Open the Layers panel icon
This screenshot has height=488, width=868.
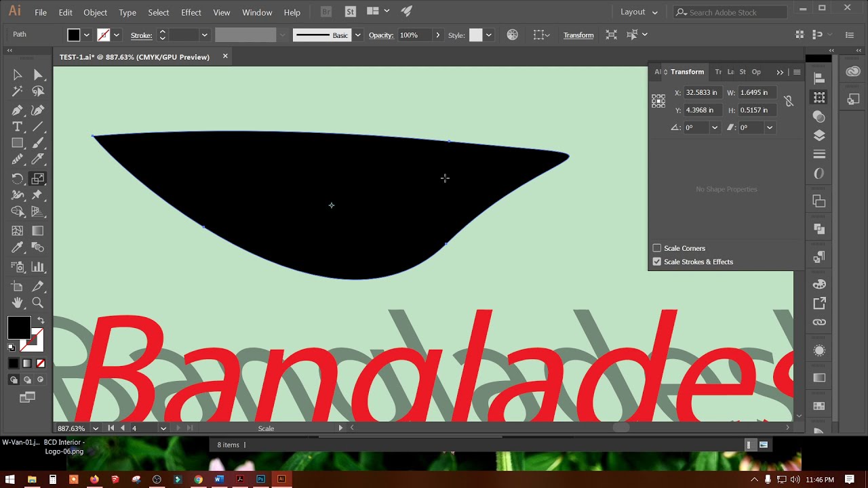point(819,136)
